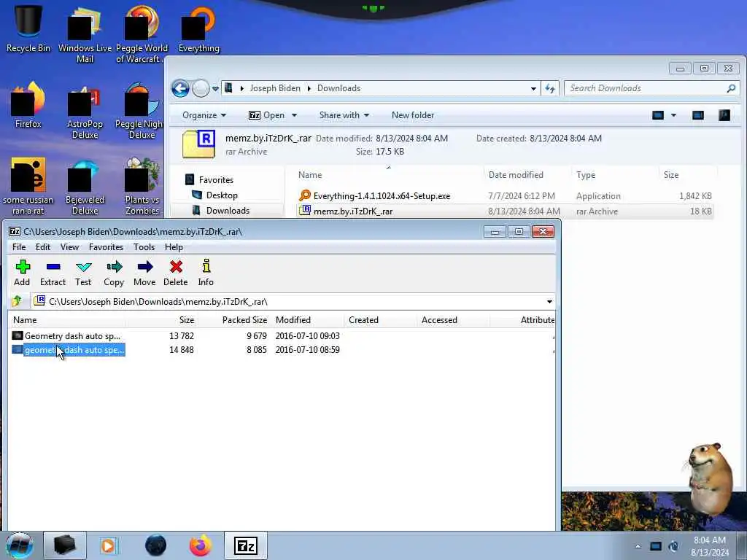Open recent locations dropdown beside Explorer nav arrows
747x560 pixels.
215,88
